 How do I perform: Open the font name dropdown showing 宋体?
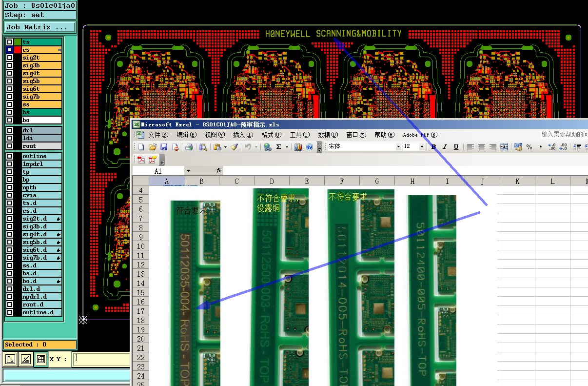[398, 147]
